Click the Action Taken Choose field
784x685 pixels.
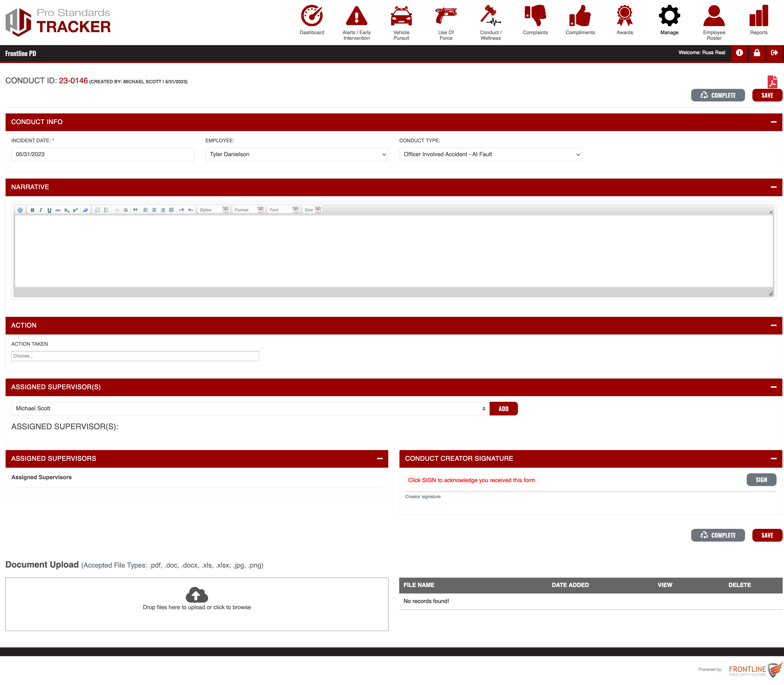coord(135,356)
